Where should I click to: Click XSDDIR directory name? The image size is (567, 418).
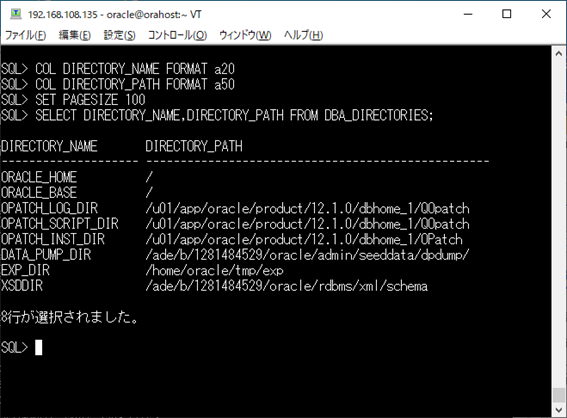(x=22, y=286)
